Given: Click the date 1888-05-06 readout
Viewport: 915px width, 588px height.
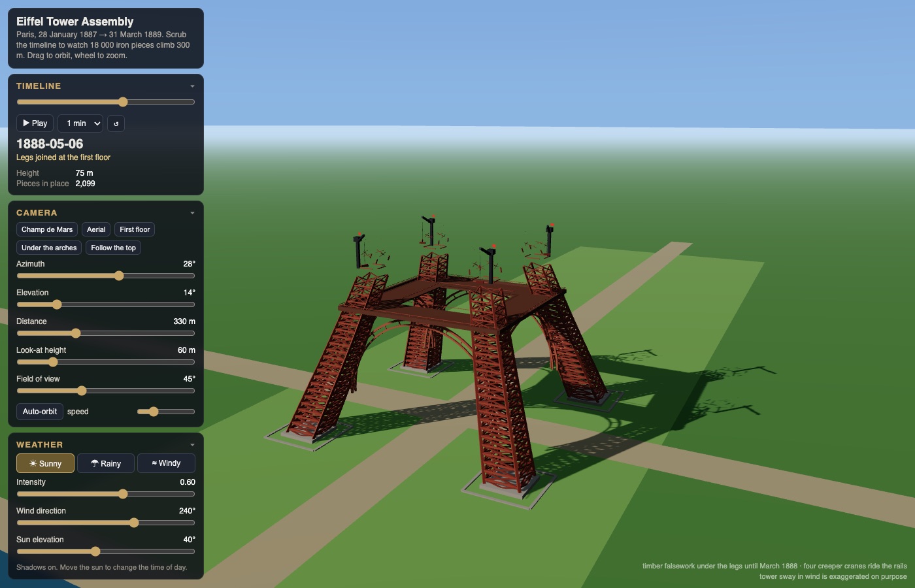Looking at the screenshot, I should [x=50, y=144].
